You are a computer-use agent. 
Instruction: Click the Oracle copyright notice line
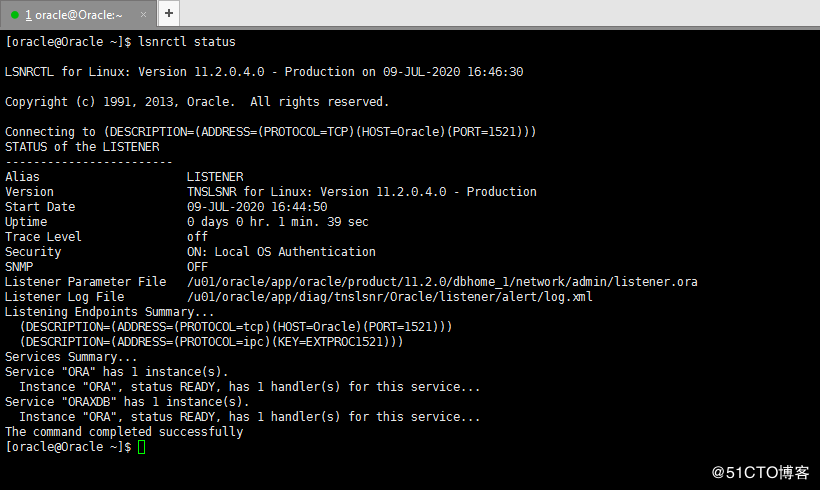pyautogui.click(x=197, y=102)
